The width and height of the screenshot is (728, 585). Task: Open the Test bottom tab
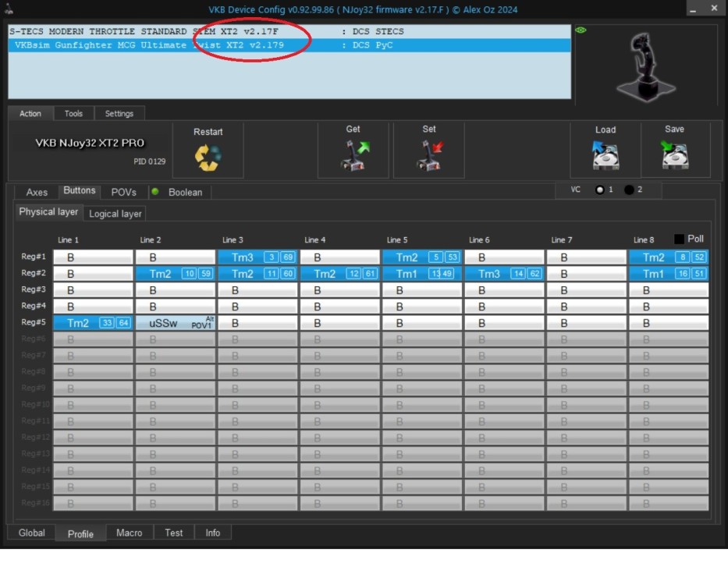coord(174,533)
